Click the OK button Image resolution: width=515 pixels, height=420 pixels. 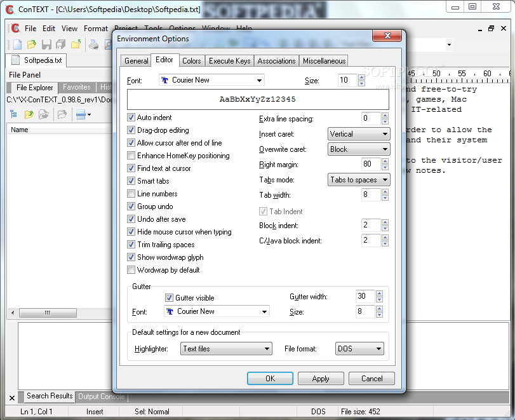270,379
